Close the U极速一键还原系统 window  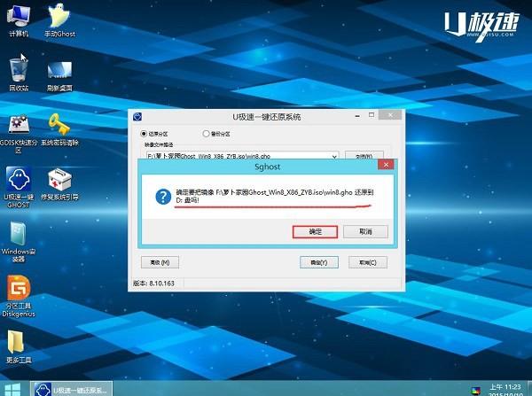[390, 115]
